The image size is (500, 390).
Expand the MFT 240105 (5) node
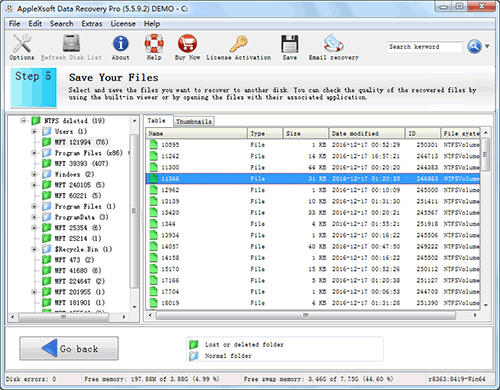coord(34,185)
